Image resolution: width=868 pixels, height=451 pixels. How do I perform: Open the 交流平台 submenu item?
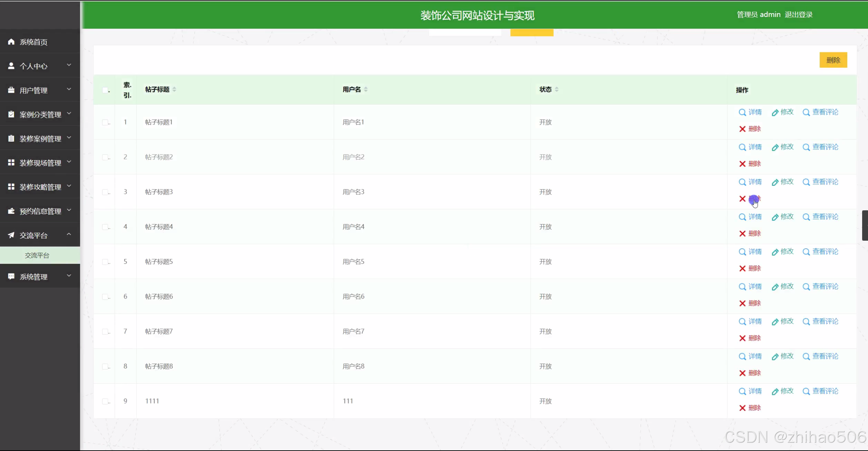click(37, 255)
